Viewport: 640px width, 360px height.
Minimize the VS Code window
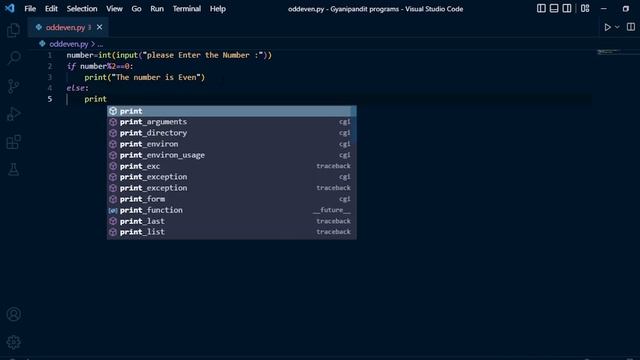604,9
